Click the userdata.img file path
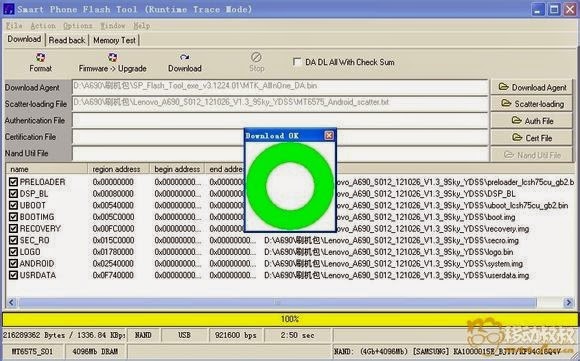580x361 pixels. point(397,275)
